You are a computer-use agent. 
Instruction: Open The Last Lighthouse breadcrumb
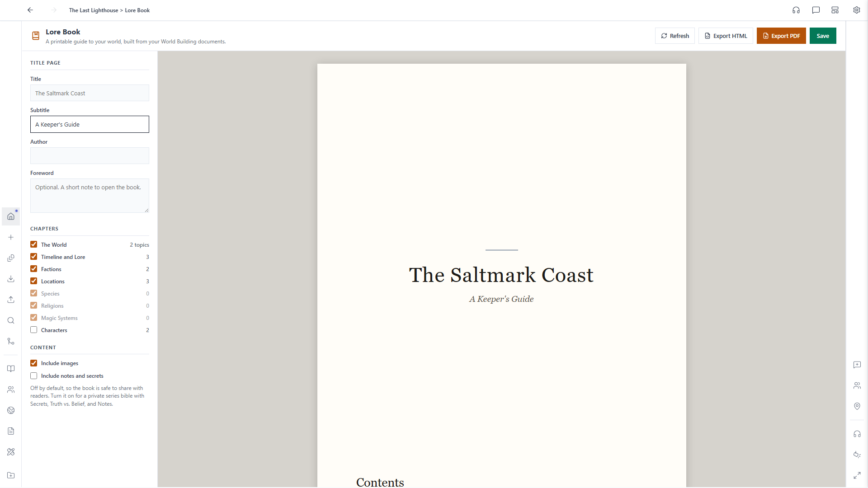click(94, 10)
